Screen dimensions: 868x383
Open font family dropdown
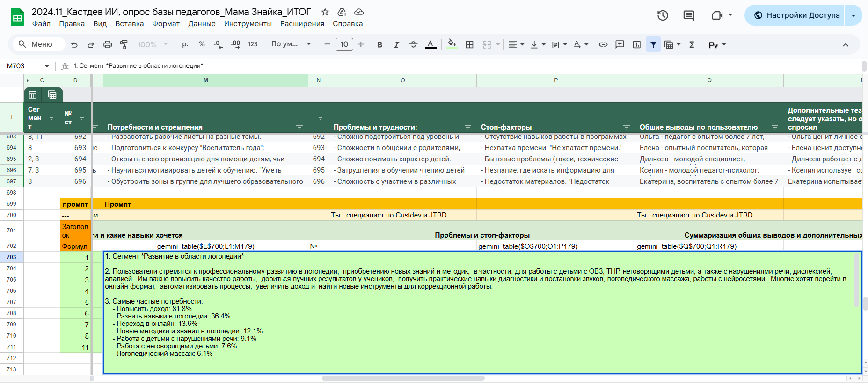(x=291, y=44)
